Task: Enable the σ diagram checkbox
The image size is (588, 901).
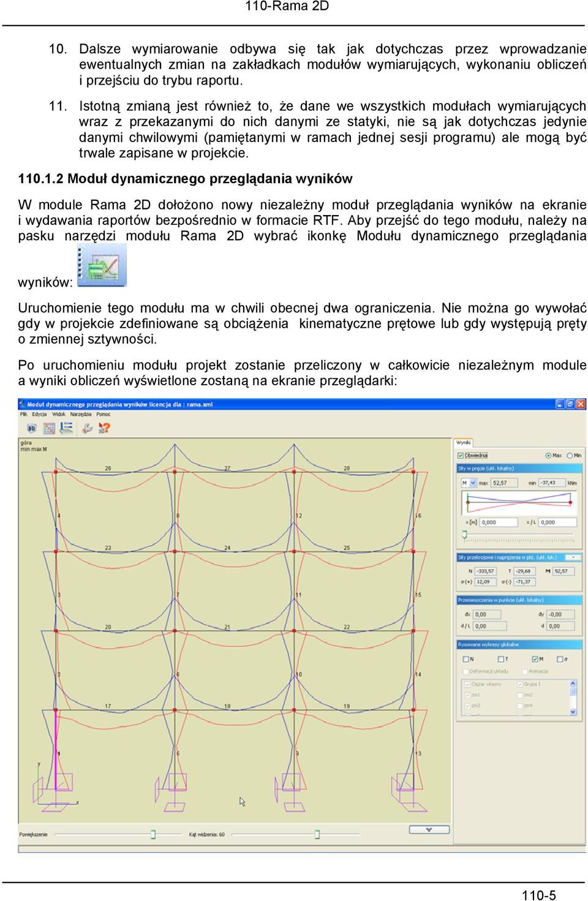Action: click(560, 659)
